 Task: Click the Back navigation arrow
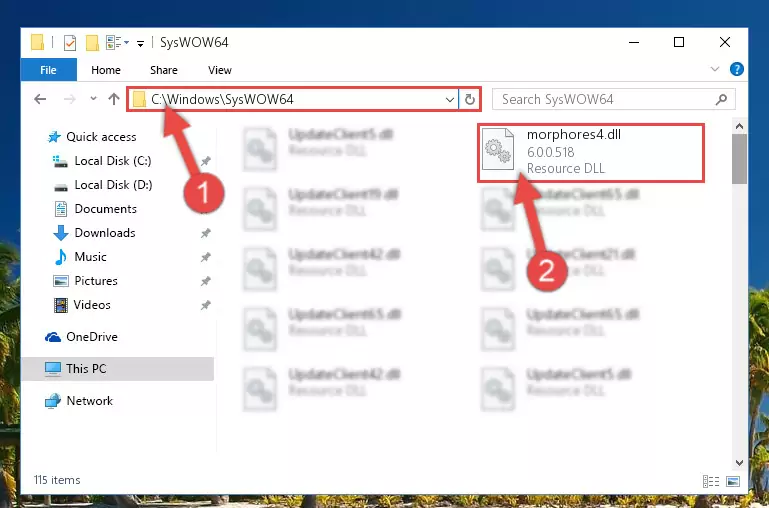[x=40, y=100]
